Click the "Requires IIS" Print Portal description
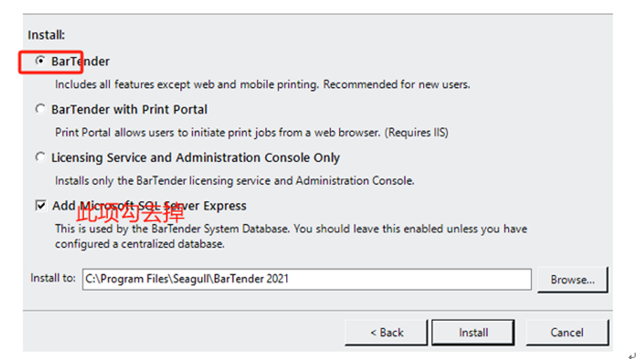 pos(252,133)
